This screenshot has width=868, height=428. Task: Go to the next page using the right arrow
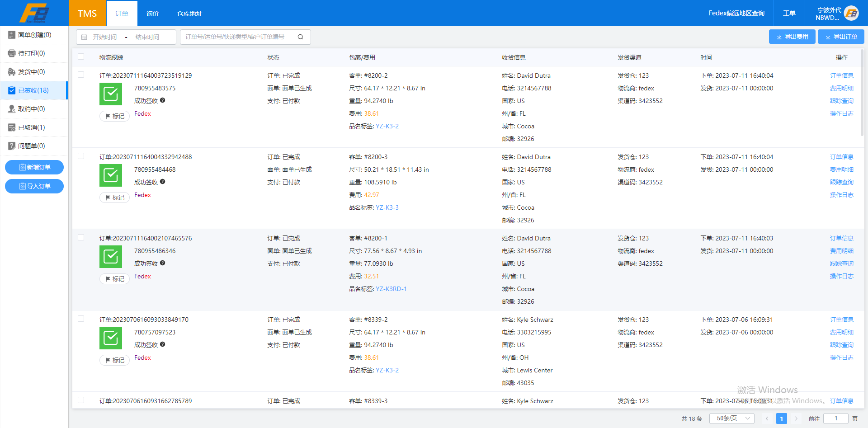coord(796,419)
